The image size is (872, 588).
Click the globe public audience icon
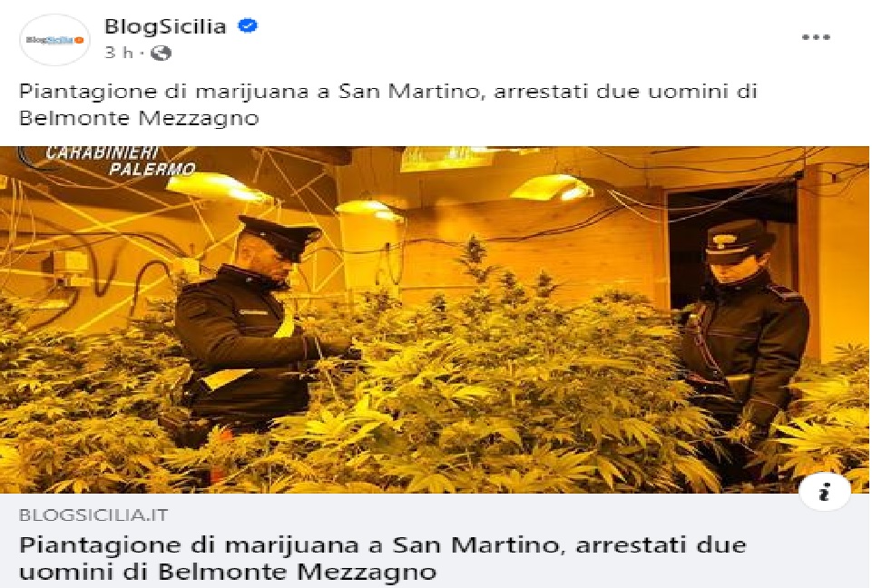(x=162, y=53)
